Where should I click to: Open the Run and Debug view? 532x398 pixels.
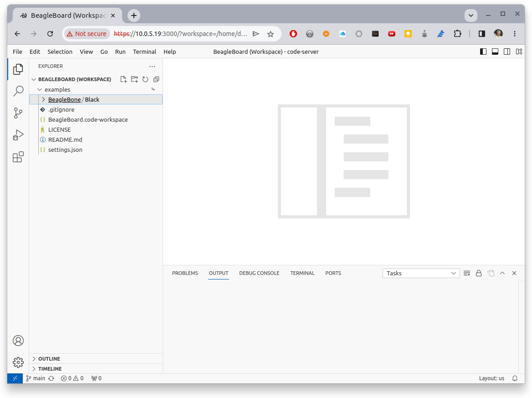point(18,135)
